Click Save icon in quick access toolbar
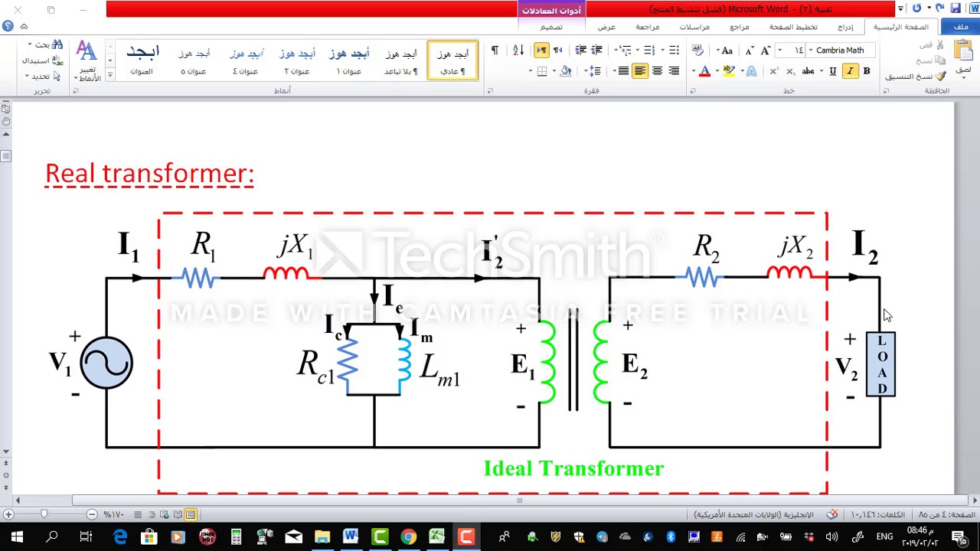The image size is (980, 551). 955,8
